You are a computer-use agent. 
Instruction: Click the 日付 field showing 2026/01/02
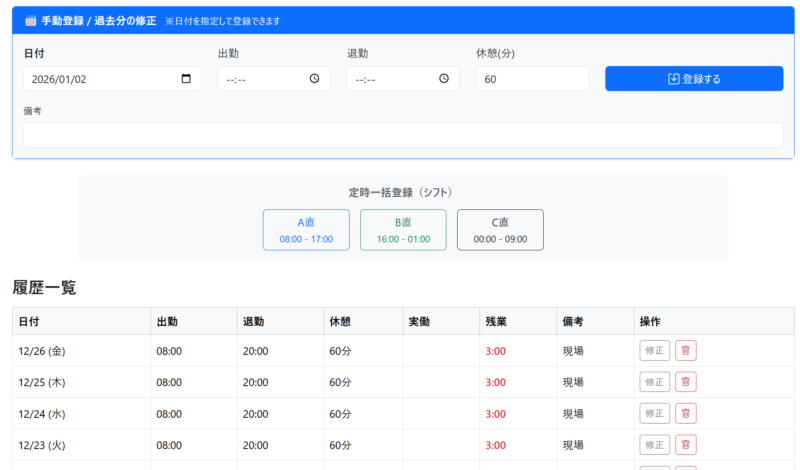pyautogui.click(x=100, y=79)
